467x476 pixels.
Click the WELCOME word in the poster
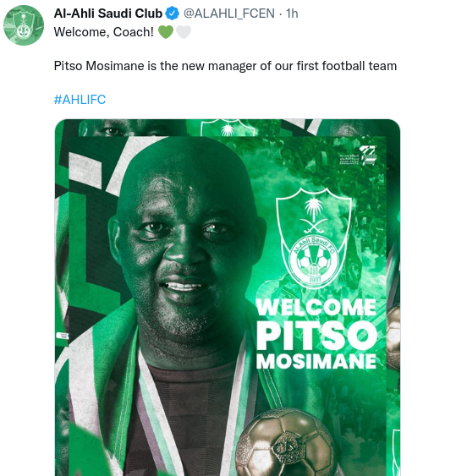pos(316,307)
